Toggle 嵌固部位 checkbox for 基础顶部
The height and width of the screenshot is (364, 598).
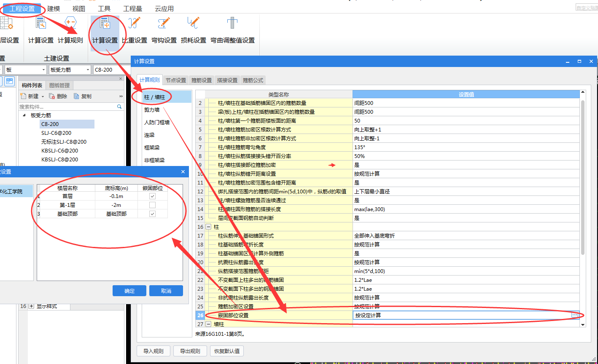coord(153,214)
